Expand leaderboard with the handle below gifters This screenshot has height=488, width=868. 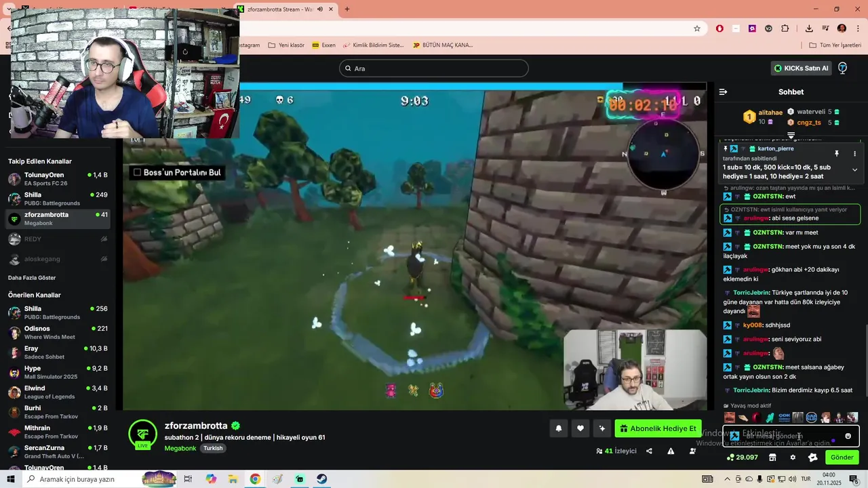pos(791,136)
